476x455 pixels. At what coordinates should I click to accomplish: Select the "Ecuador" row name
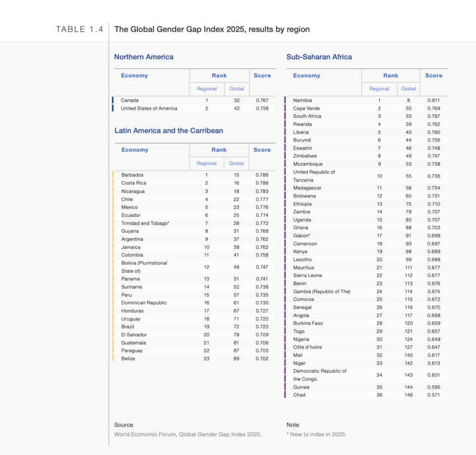pyautogui.click(x=131, y=215)
